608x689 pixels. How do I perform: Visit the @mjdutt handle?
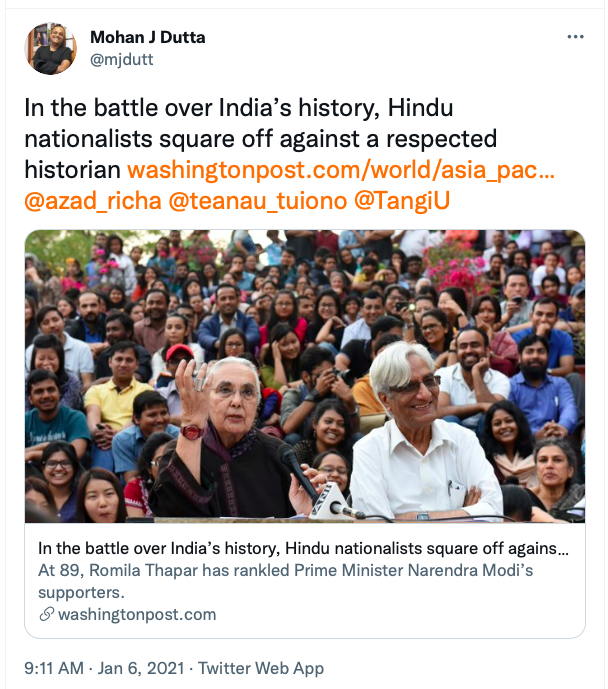click(x=122, y=59)
